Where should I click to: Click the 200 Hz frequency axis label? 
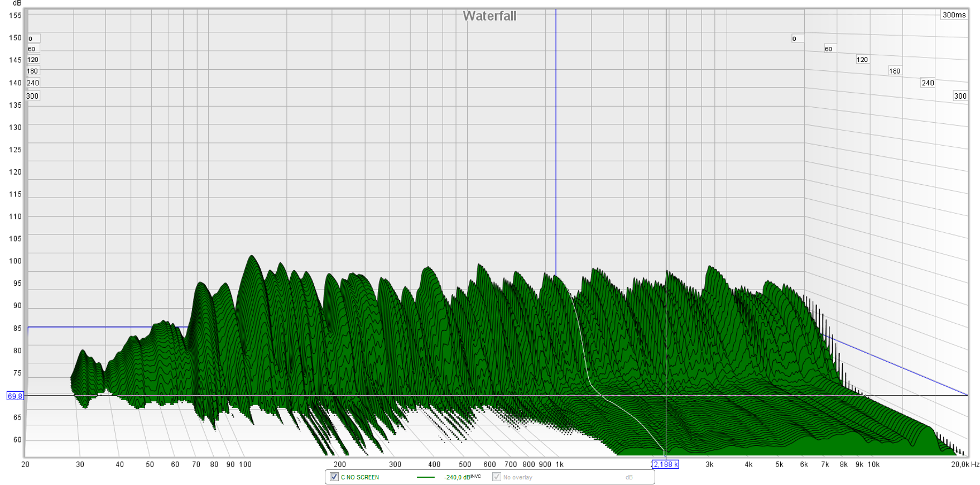[x=339, y=464]
